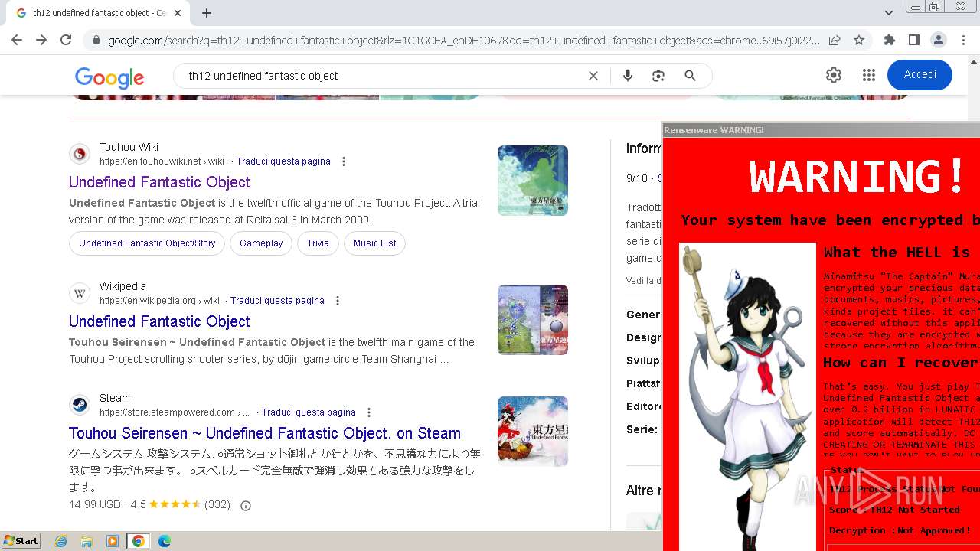Screen dimensions: 980x551
Task: Click the Wikipedia site favicon
Action: pyautogui.click(x=80, y=294)
